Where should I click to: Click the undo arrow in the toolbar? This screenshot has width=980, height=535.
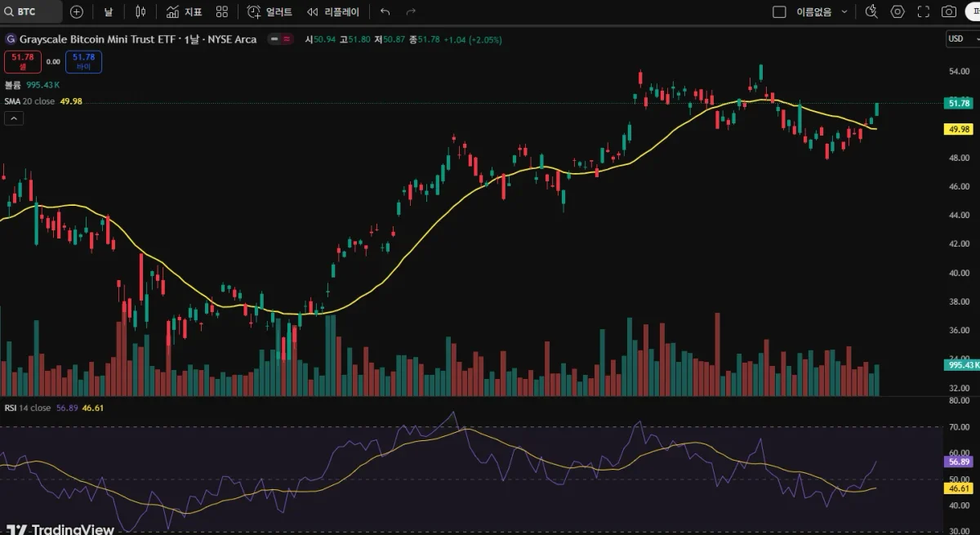click(x=385, y=12)
